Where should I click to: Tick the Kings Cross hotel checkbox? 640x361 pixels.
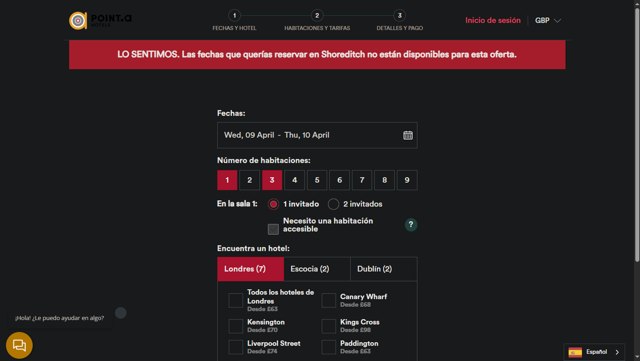coord(329,326)
